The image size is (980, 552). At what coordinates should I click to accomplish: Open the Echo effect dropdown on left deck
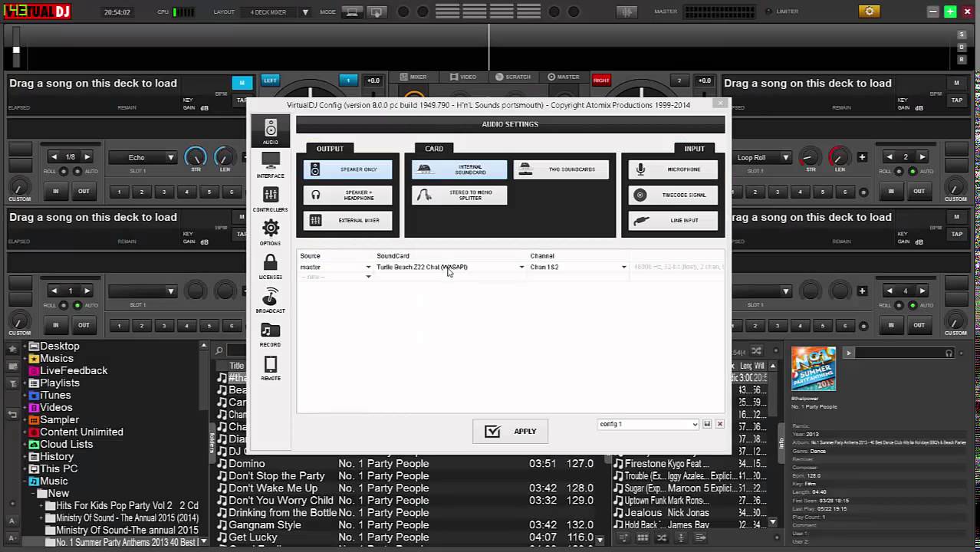[143, 158]
